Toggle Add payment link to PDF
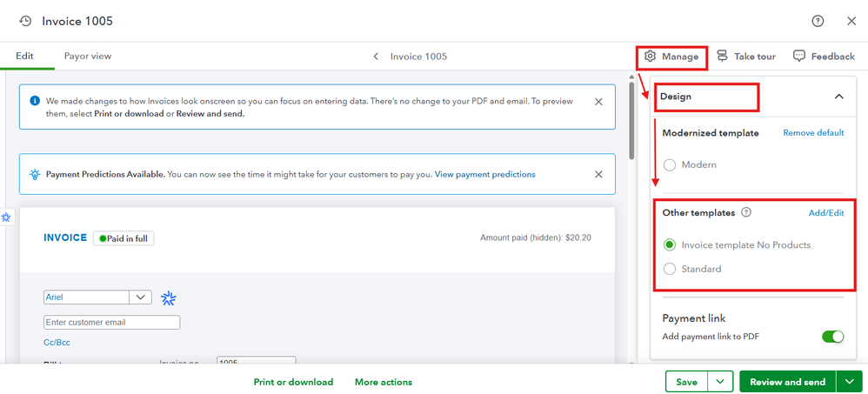 tap(832, 337)
